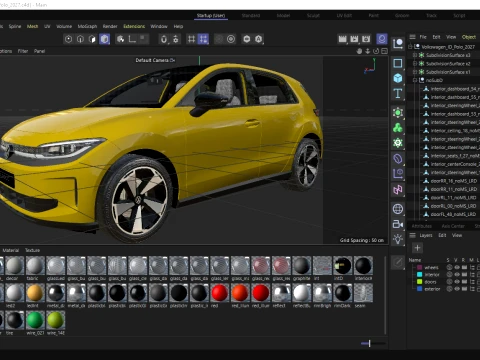
Task: Expand SubdivisionSurface x2 in Object Manager
Action: coord(415,63)
